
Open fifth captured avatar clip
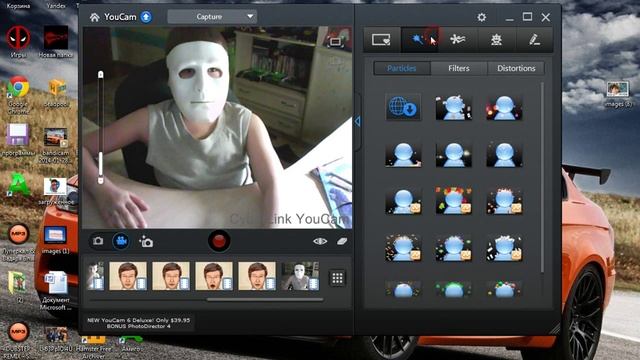click(x=257, y=276)
